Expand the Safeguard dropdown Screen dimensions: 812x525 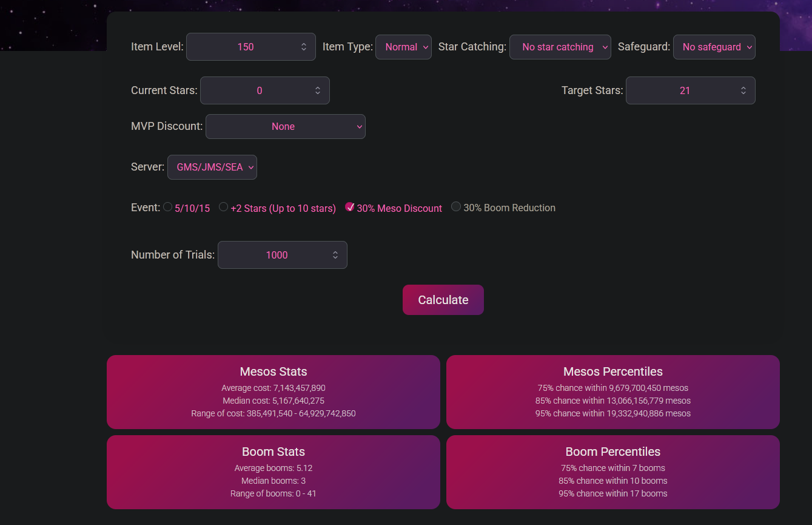[x=714, y=47]
